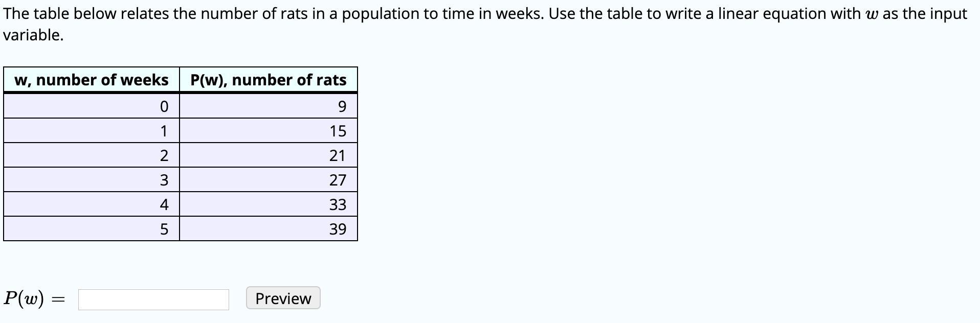Click the rats cell showing 27
Image resolution: width=980 pixels, height=323 pixels.
pyautogui.click(x=269, y=180)
